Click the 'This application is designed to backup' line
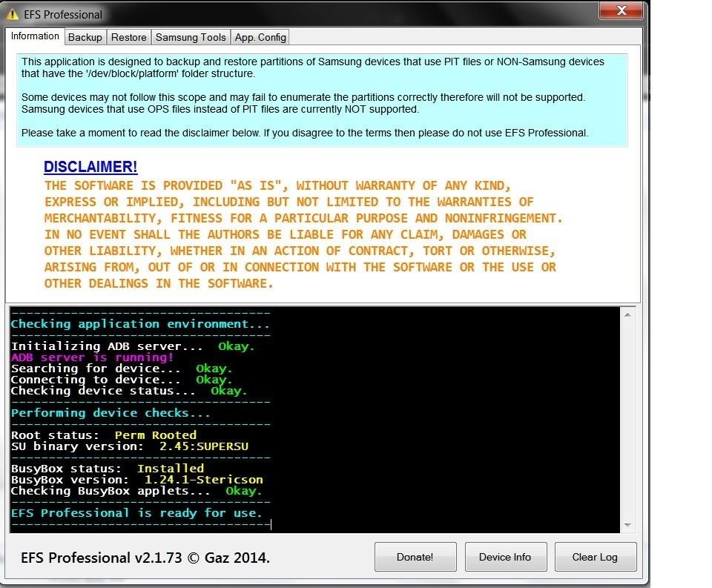 [313, 62]
